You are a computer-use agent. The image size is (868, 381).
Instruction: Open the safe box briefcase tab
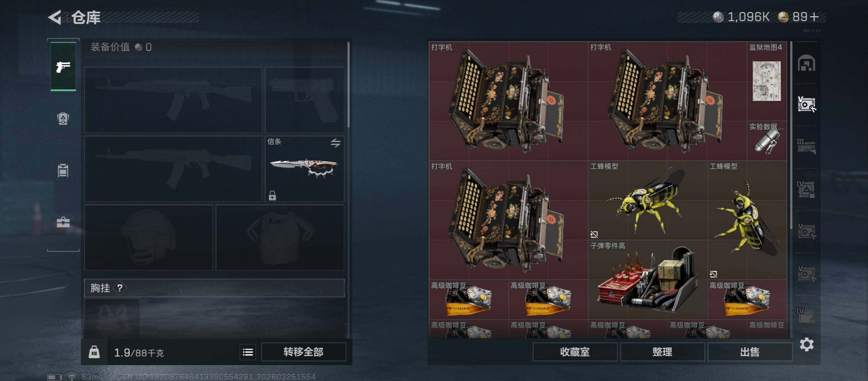point(63,222)
